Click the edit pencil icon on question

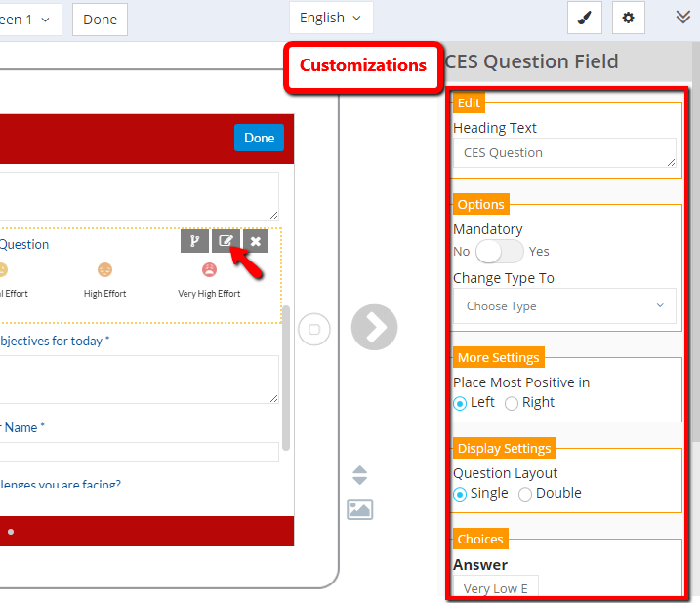point(226,241)
